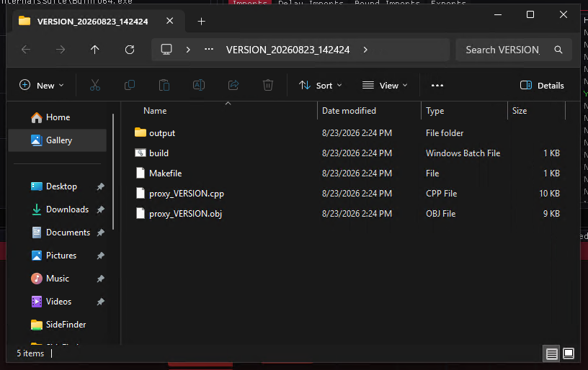
Task: Click the Back navigation arrow
Action: (26, 50)
